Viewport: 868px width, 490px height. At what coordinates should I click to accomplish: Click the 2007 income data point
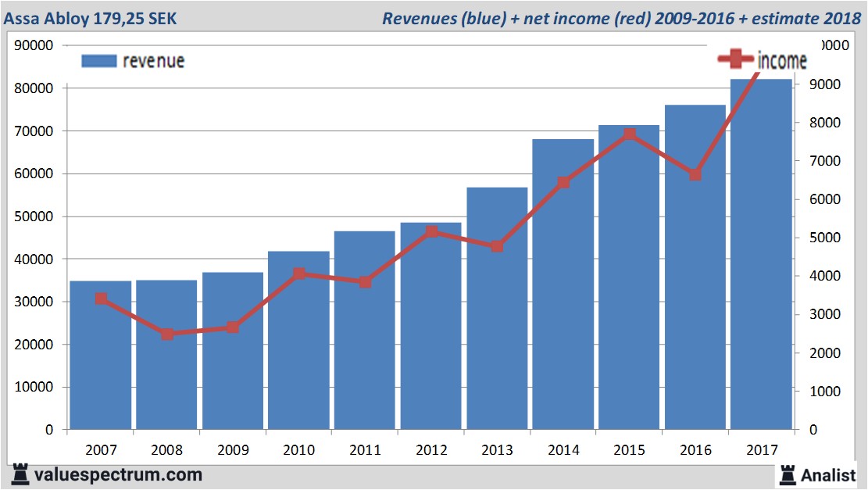coord(101,299)
